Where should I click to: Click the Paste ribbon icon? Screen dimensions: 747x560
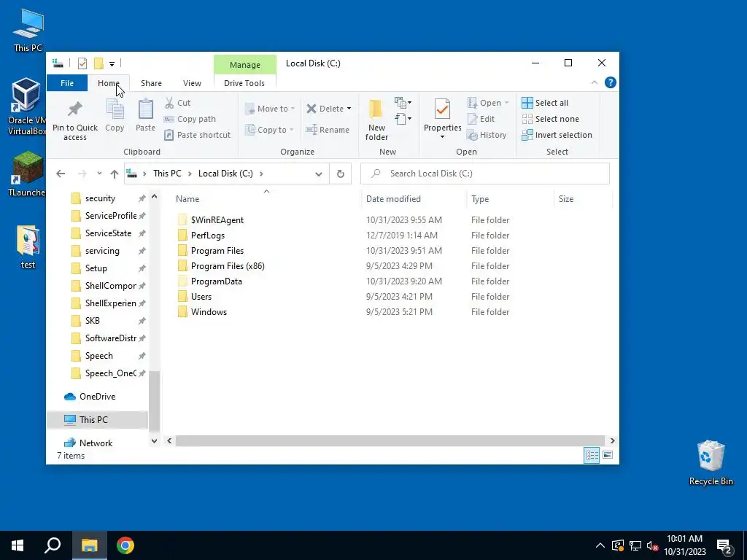[145, 109]
